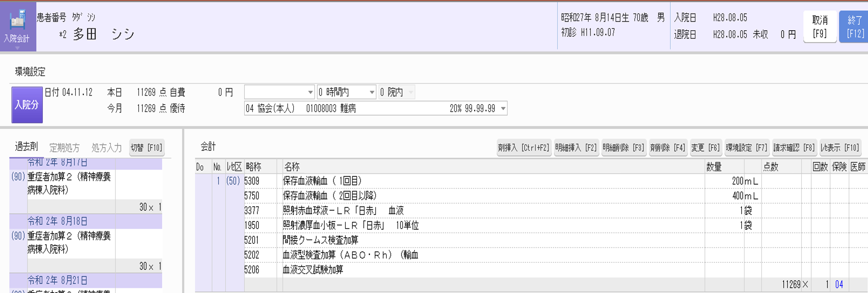Click 明細削除 [F3] toolbar button
This screenshot has width=868, height=293.
point(624,148)
